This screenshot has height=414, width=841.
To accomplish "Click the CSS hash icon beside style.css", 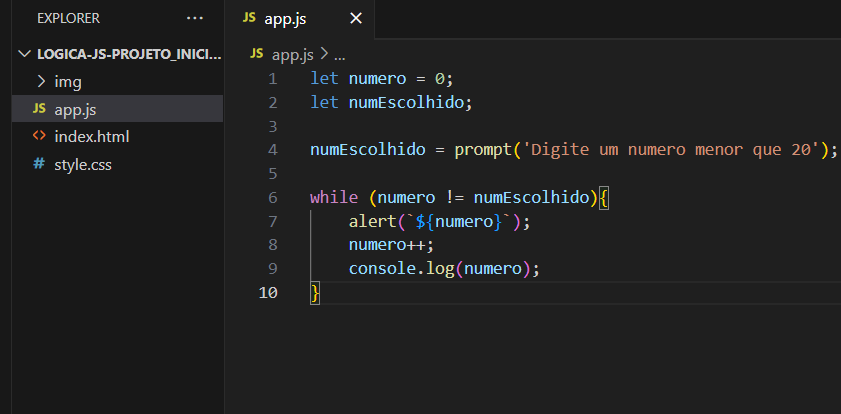I will (x=39, y=164).
